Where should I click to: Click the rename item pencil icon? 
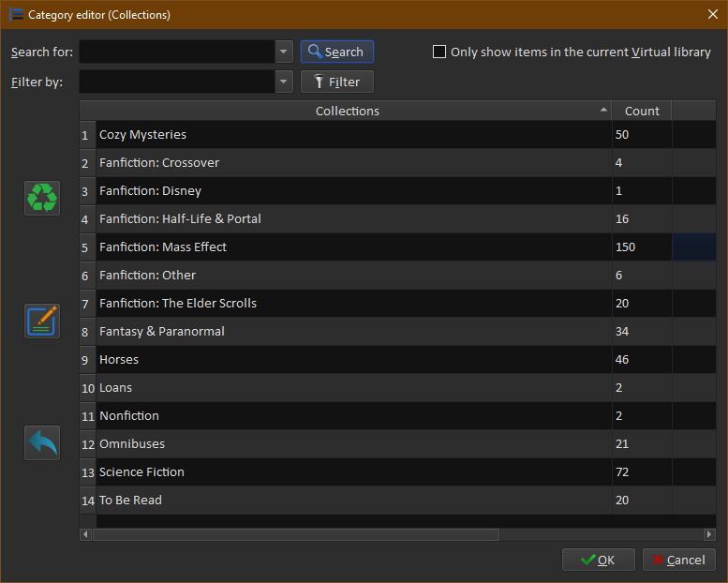pos(42,321)
